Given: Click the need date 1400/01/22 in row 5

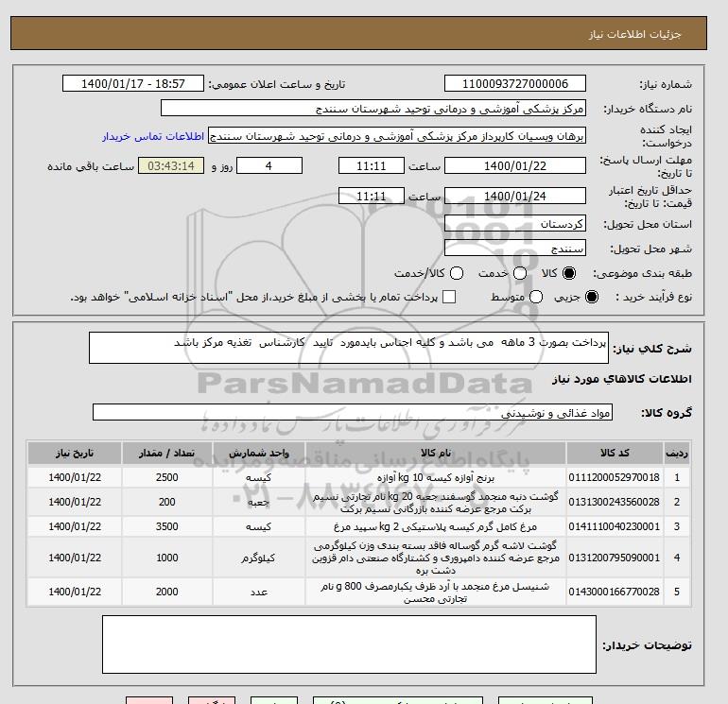Looking at the screenshot, I should pos(75,592).
